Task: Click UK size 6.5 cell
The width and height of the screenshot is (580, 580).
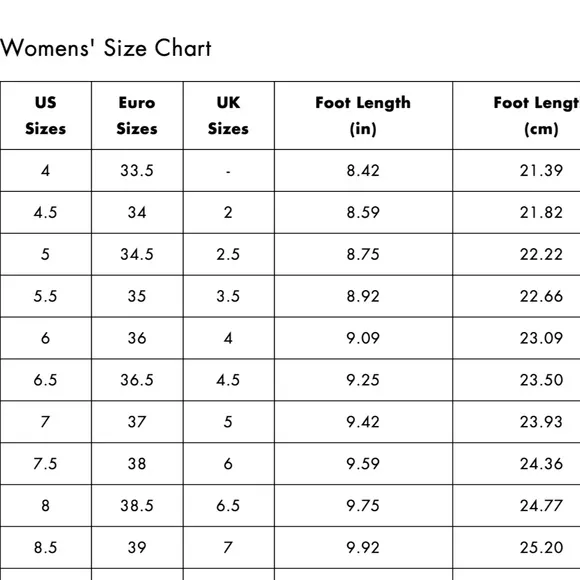Action: (228, 505)
